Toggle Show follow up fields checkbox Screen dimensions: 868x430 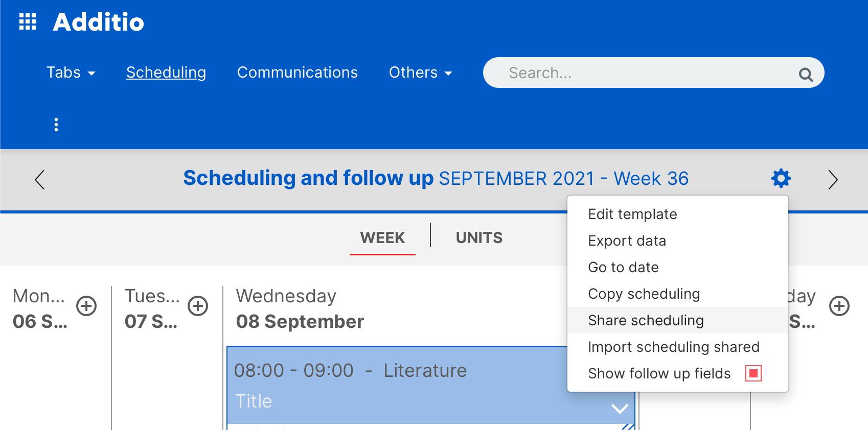(753, 373)
